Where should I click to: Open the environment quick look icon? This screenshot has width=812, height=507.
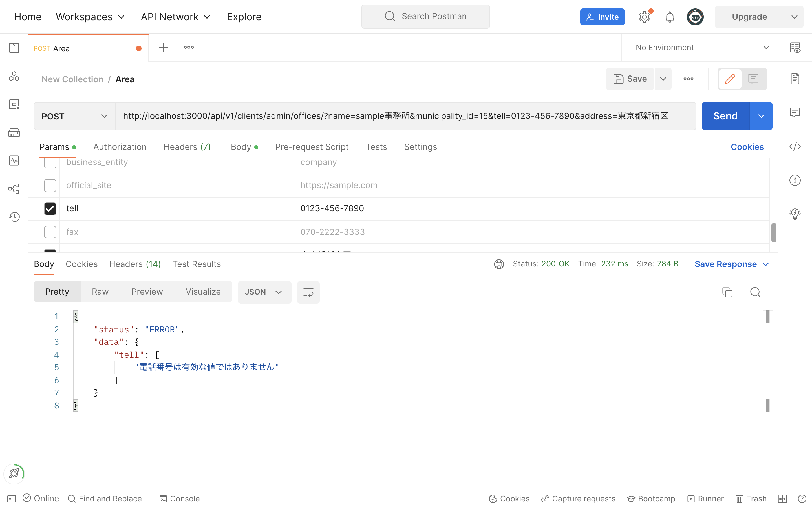coord(795,48)
